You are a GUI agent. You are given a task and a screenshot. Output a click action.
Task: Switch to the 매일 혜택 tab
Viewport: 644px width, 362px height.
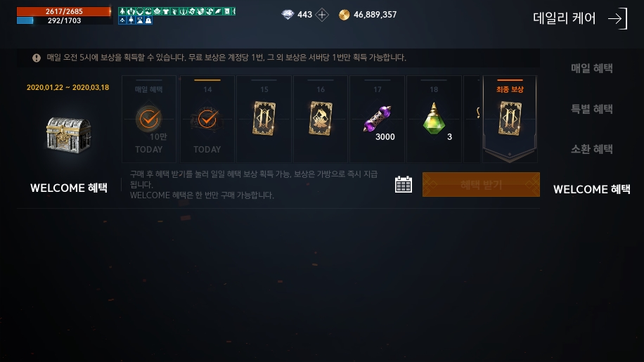[591, 68]
